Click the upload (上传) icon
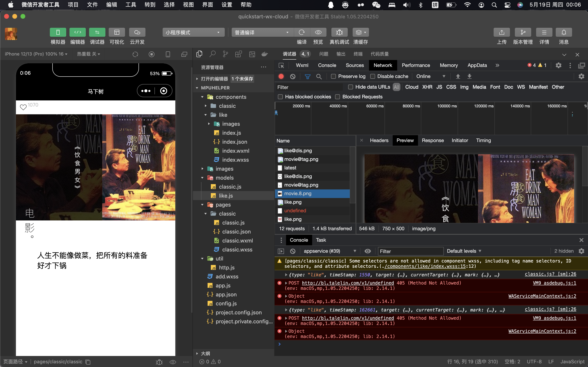Screen dimensions: 588x367 click(x=502, y=32)
